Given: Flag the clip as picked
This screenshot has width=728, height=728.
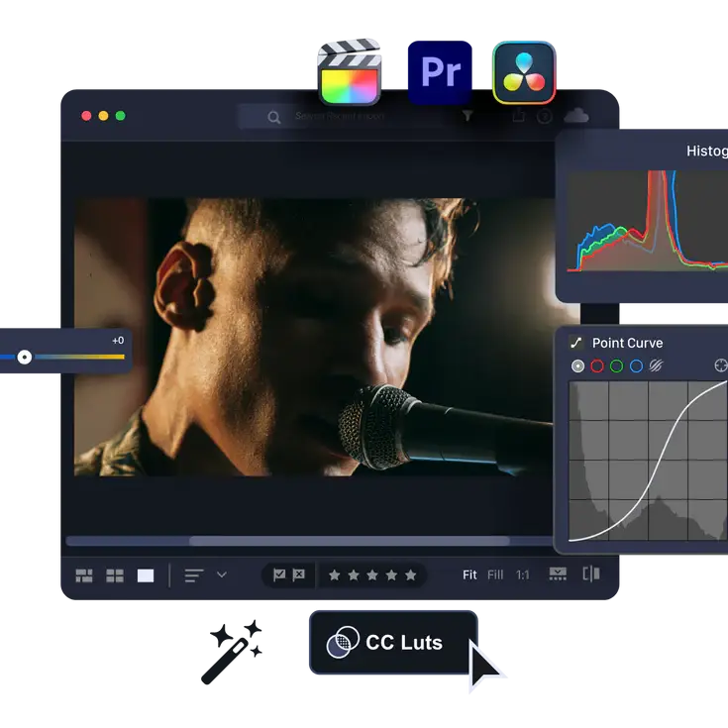Looking at the screenshot, I should [x=279, y=574].
